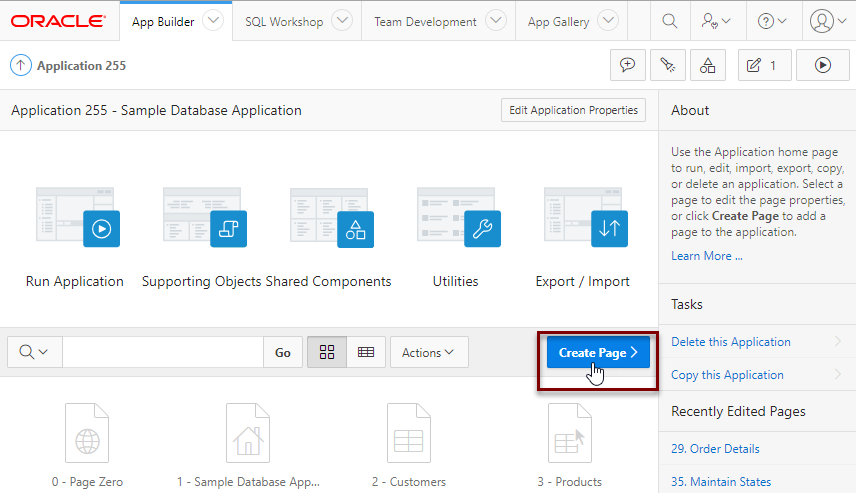856x493 pixels.
Task: Open the account profile menu
Action: (828, 21)
